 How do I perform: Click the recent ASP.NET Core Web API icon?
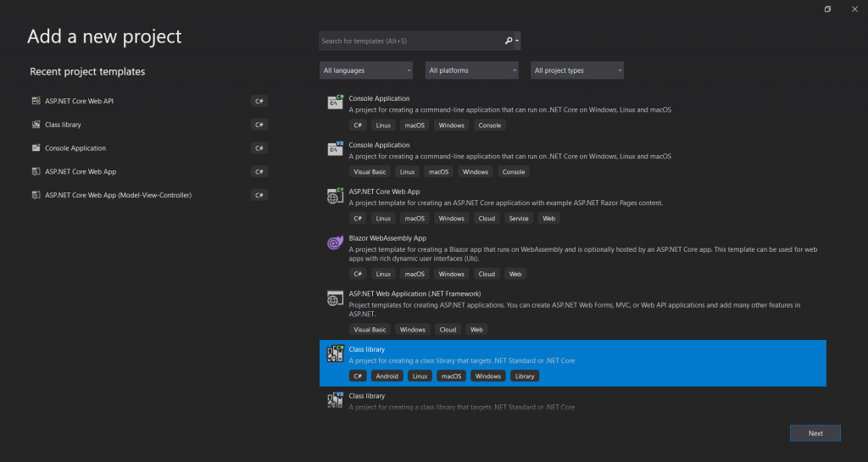coord(36,101)
